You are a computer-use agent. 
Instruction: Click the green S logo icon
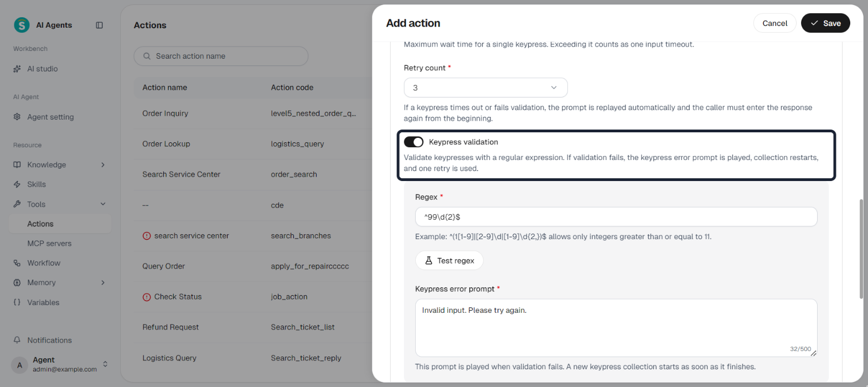click(x=22, y=25)
